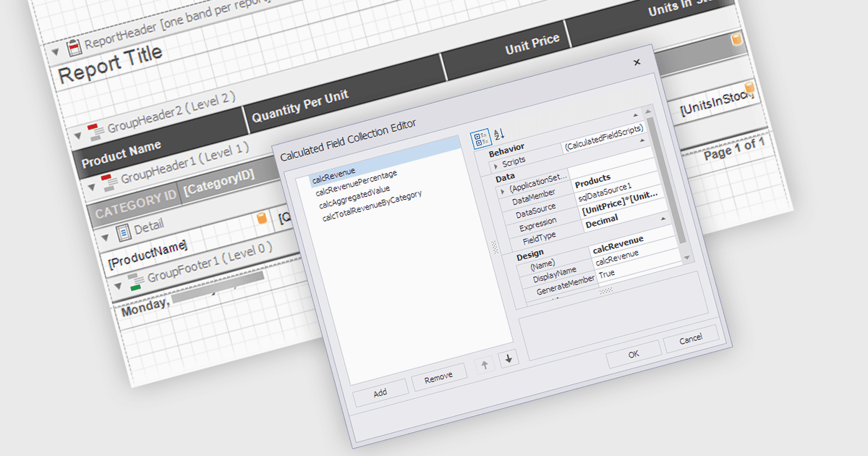This screenshot has width=868, height=456.
Task: Click the Expression value '[UnitPrice]*[Unit...'
Action: pos(620,203)
